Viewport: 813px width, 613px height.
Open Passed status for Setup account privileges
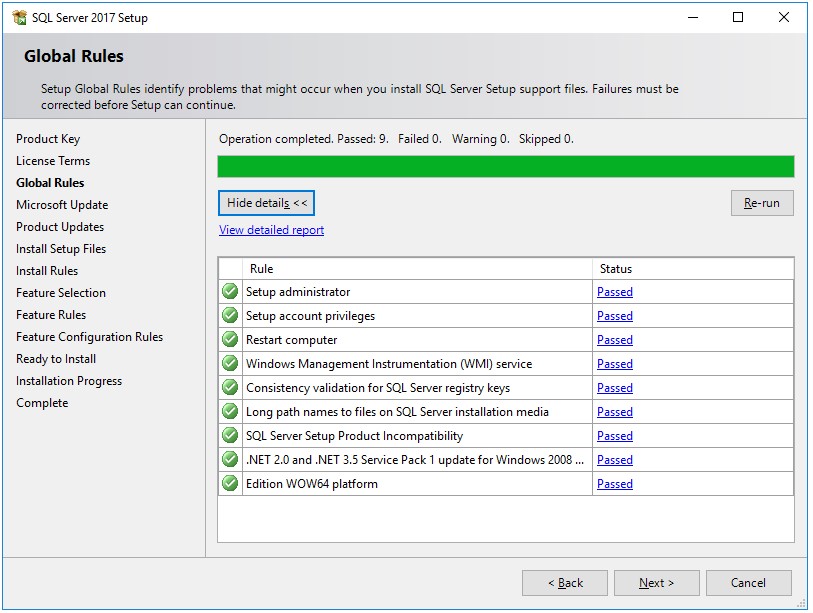tap(614, 316)
